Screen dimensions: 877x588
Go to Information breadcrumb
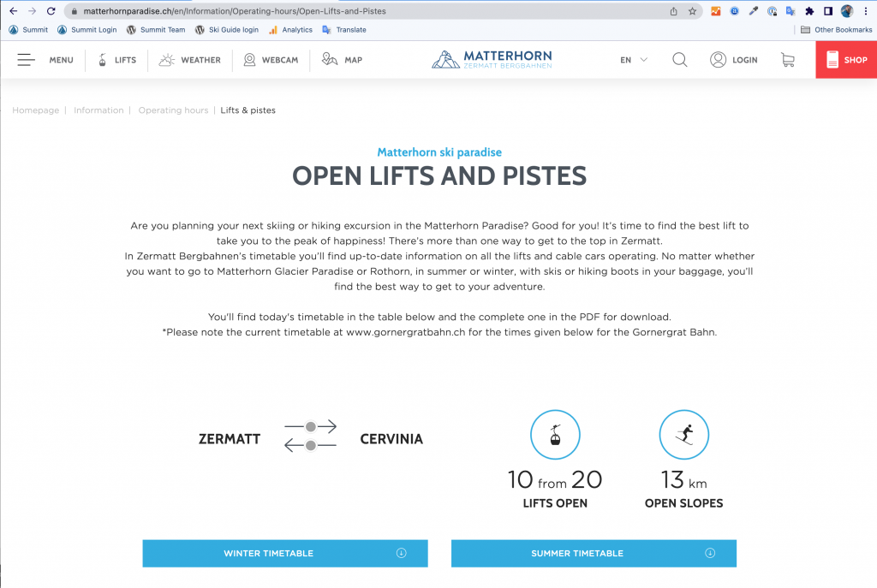pyautogui.click(x=98, y=110)
